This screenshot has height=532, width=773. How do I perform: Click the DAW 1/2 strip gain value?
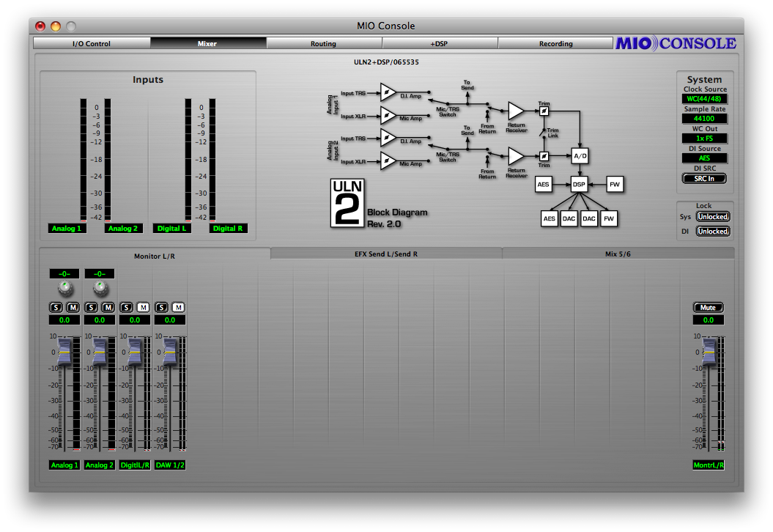point(169,320)
